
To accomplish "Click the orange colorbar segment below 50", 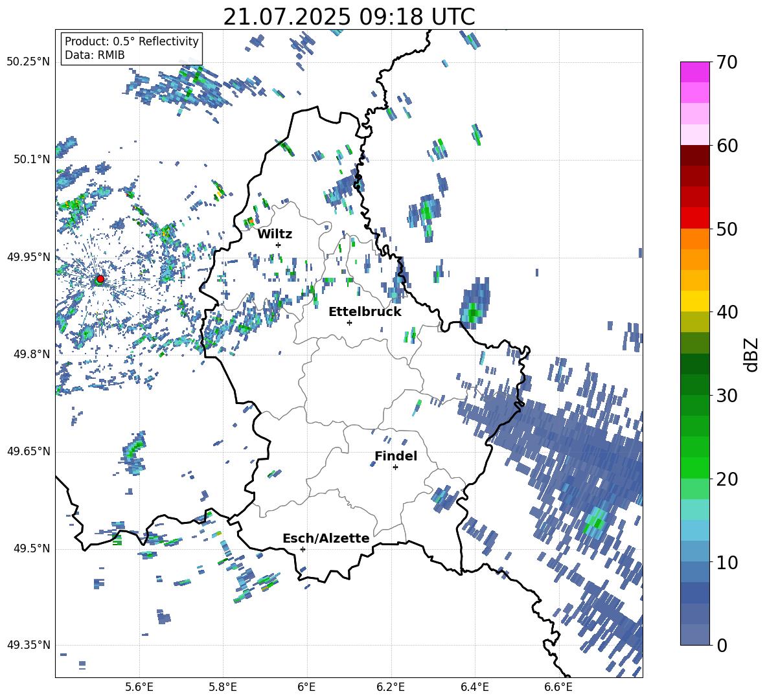I will click(x=694, y=239).
